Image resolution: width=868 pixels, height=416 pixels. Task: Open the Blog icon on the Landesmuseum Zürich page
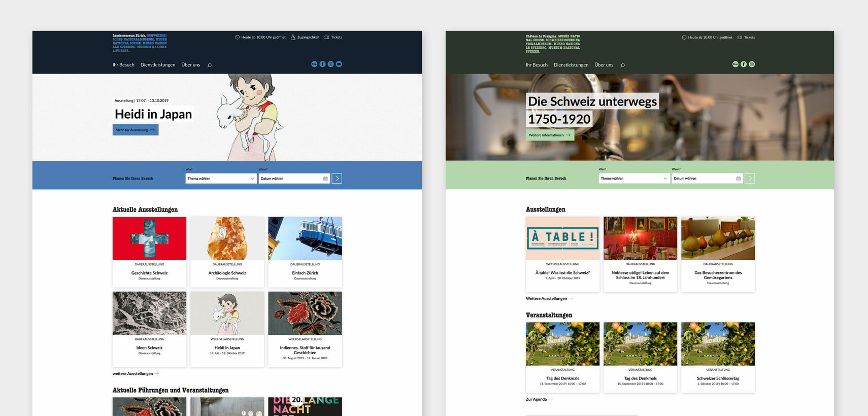pyautogui.click(x=314, y=64)
